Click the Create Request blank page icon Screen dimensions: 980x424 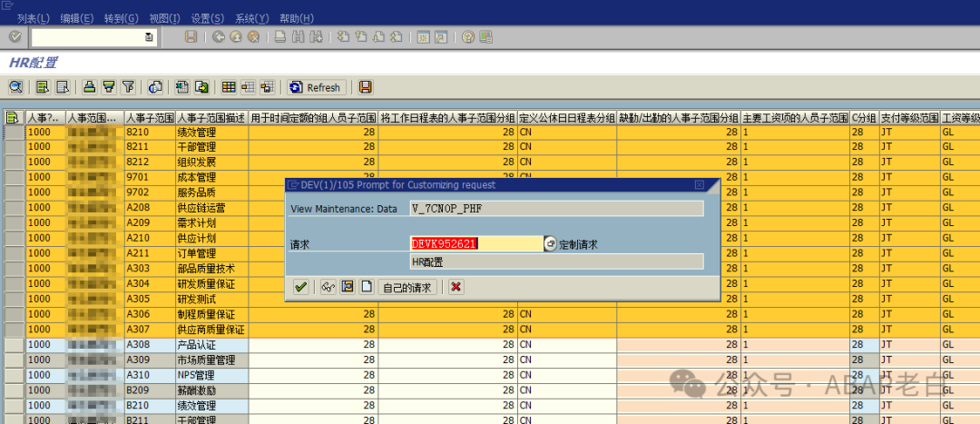[367, 287]
